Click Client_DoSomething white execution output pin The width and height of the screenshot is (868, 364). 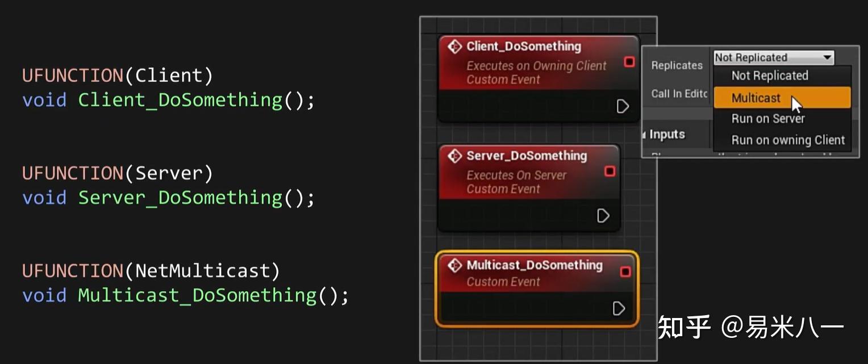(623, 106)
